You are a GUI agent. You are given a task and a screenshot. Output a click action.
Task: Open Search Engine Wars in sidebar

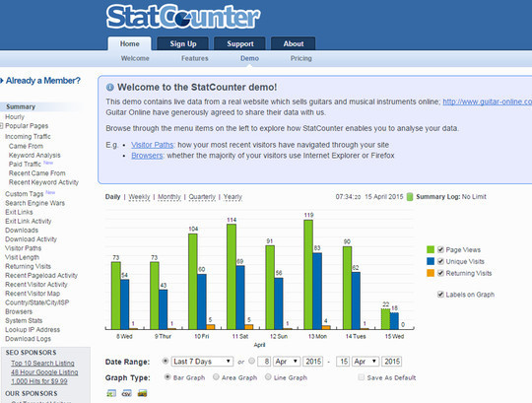(x=34, y=203)
